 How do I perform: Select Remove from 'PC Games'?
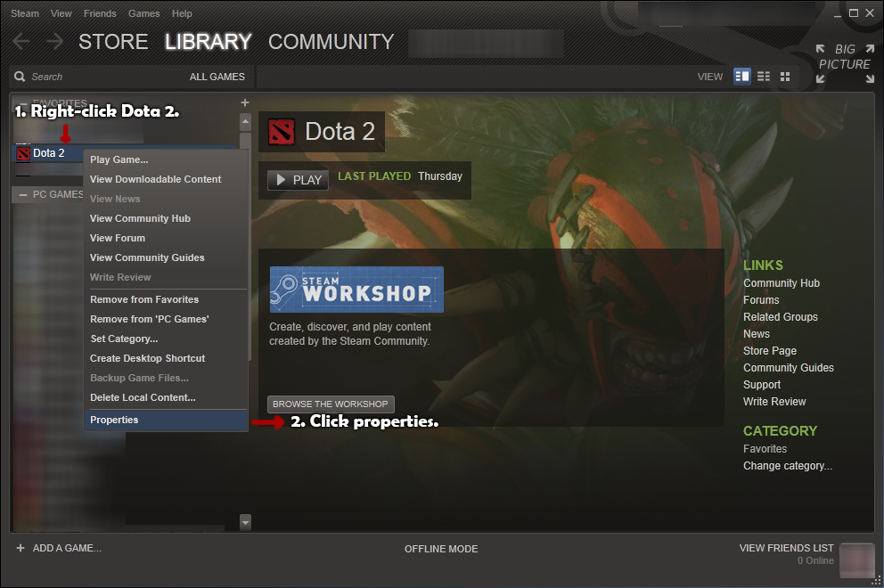[x=166, y=319]
